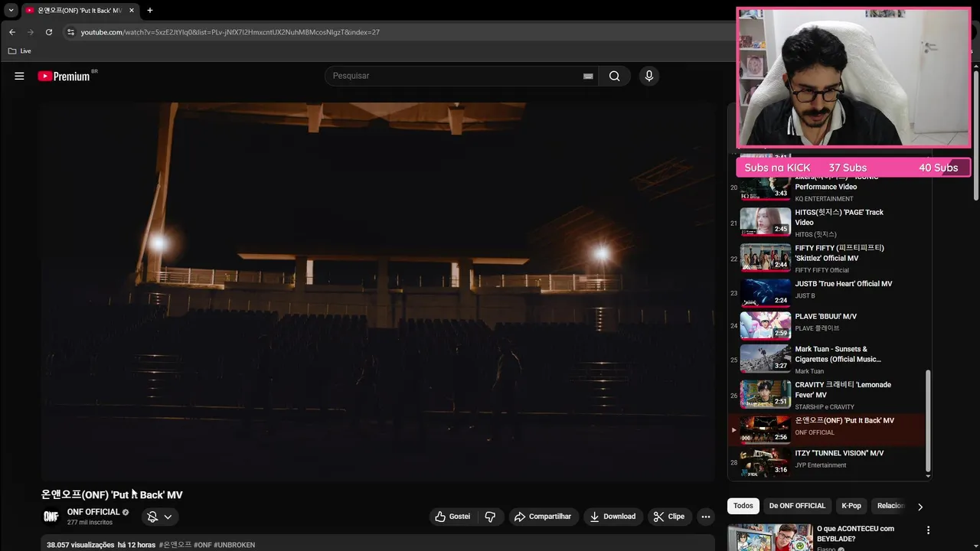The image size is (980, 551).
Task: View site information icon in address bar
Action: 70,32
